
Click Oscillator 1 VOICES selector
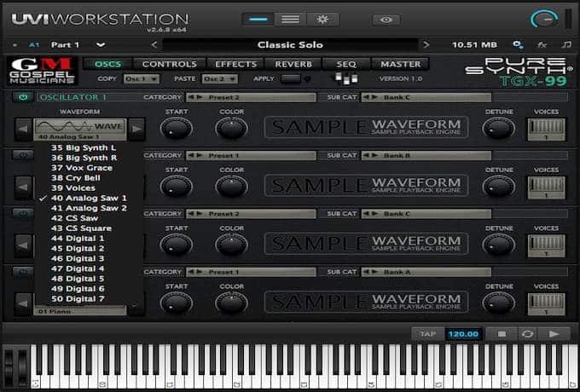(547, 130)
